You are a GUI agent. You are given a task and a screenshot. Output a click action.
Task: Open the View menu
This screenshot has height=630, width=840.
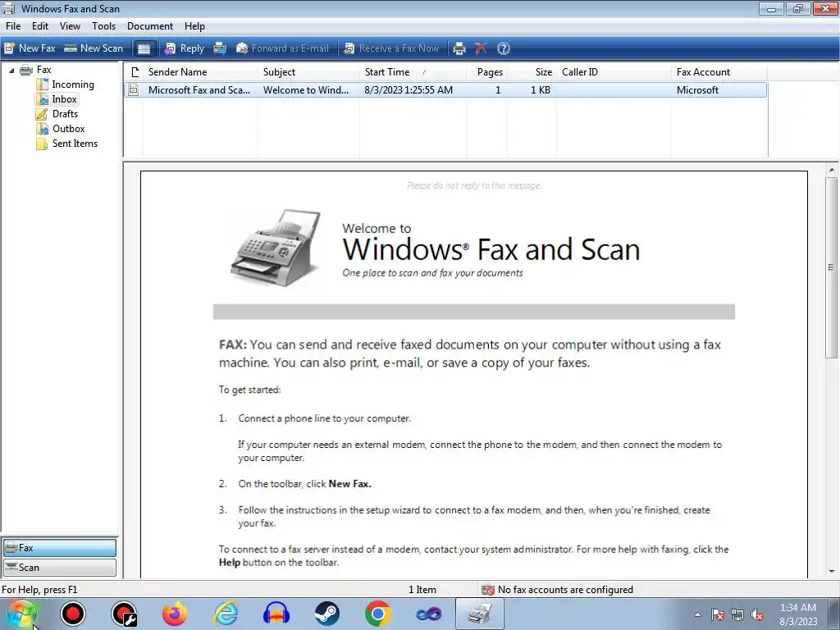[70, 26]
